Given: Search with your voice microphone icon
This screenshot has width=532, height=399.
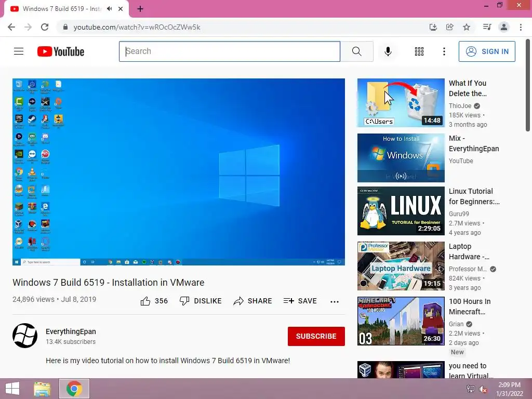Looking at the screenshot, I should [388, 51].
